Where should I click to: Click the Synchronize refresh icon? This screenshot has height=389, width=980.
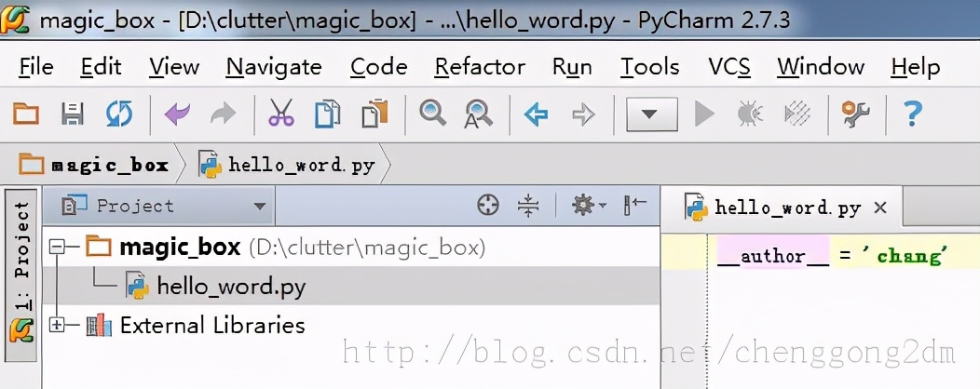click(x=118, y=114)
